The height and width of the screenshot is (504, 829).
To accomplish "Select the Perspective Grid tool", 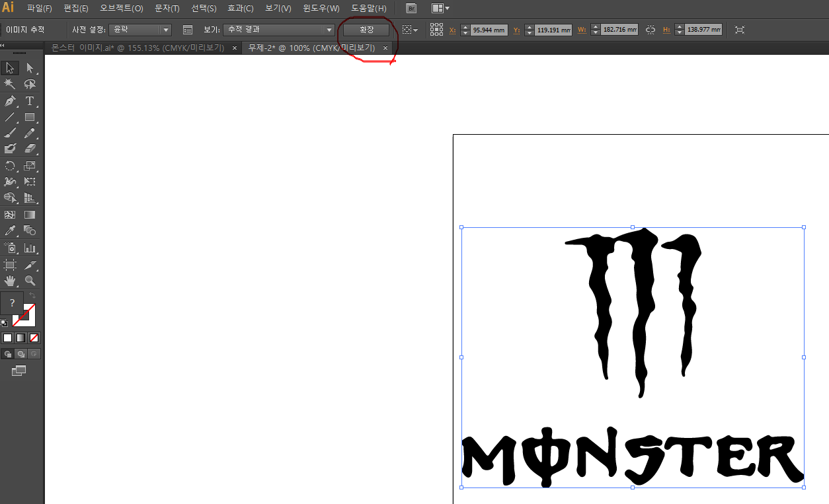I will tap(30, 198).
